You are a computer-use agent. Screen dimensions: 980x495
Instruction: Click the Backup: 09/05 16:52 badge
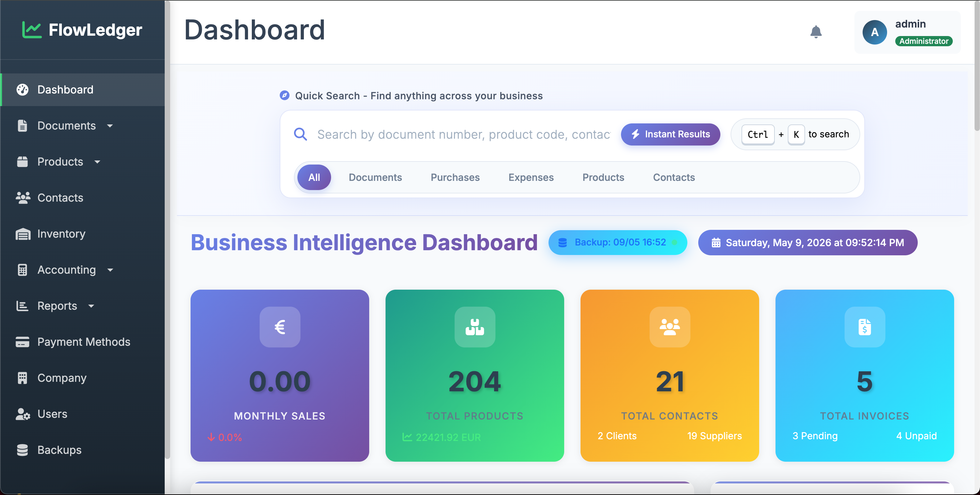pyautogui.click(x=618, y=242)
